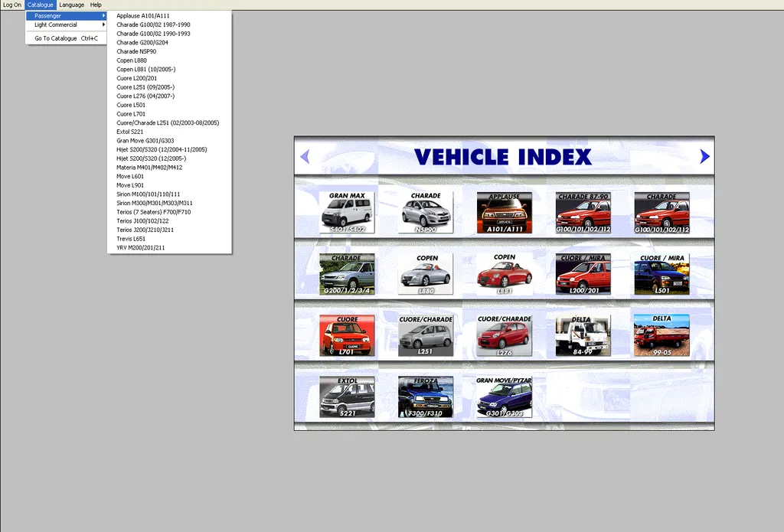Choose Go To Catalogue menu entry
This screenshot has width=784, height=532.
pos(67,38)
